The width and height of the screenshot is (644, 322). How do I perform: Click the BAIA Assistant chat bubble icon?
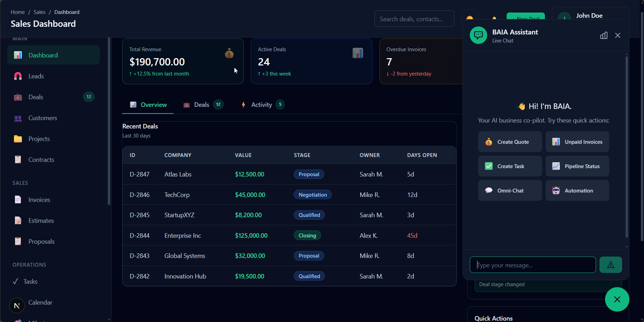478,35
